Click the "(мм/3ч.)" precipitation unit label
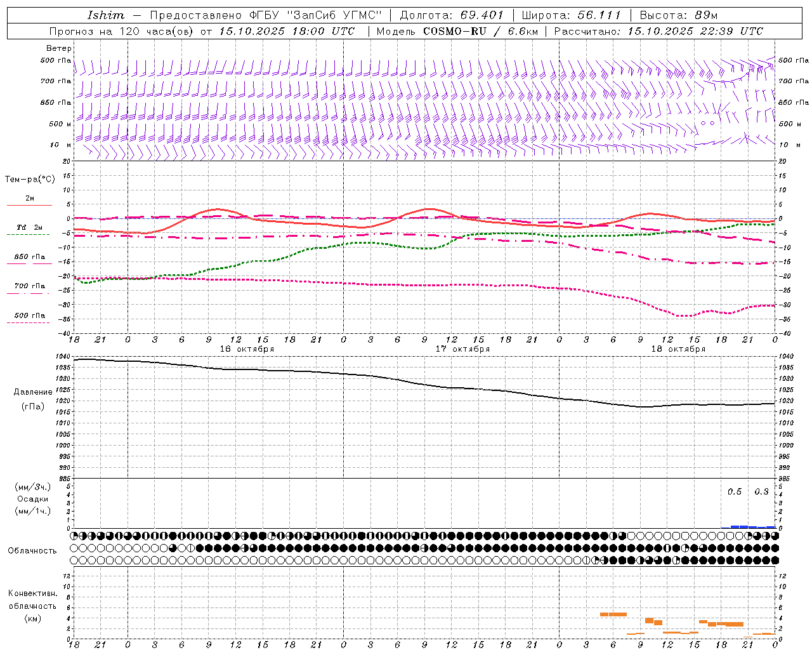Image resolution: width=812 pixels, height=650 pixels. (32, 487)
